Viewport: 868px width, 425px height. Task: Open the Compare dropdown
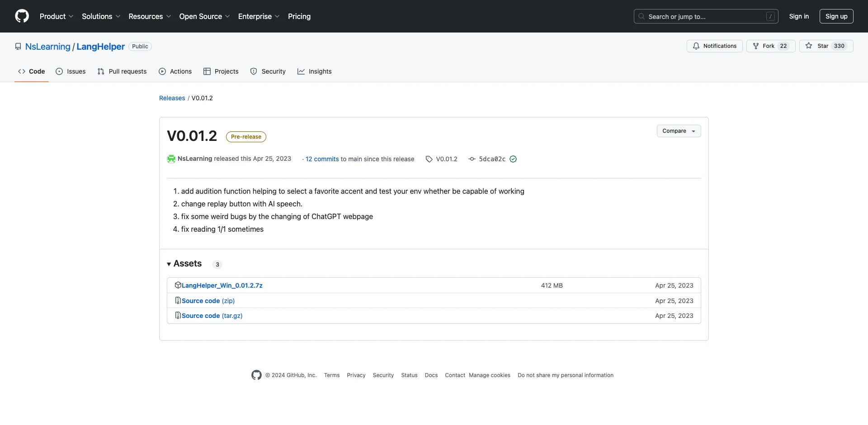(679, 131)
